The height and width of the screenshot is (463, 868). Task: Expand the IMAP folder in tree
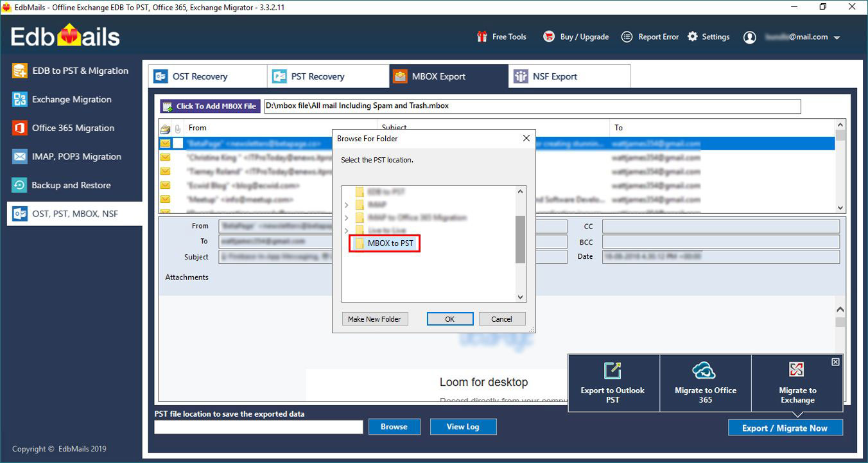coord(347,205)
